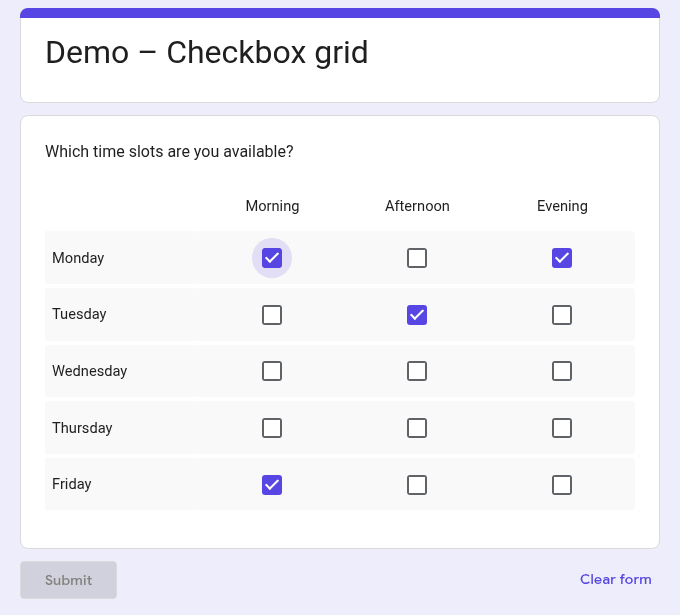Viewport: 680px width, 615px height.
Task: Click the 'Which time slots are you available?' question
Action: tap(169, 152)
